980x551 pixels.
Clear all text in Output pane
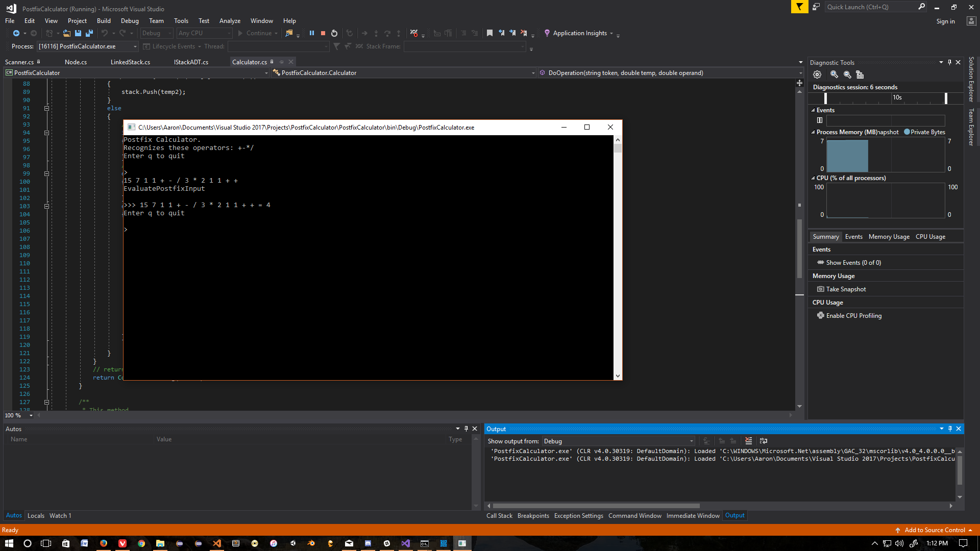click(748, 441)
